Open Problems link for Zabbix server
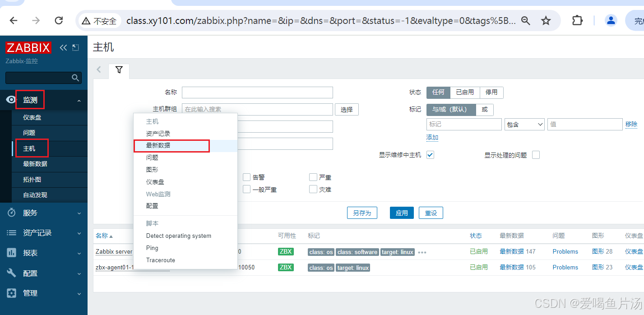Screen dimensions: 644x315 pos(565,252)
